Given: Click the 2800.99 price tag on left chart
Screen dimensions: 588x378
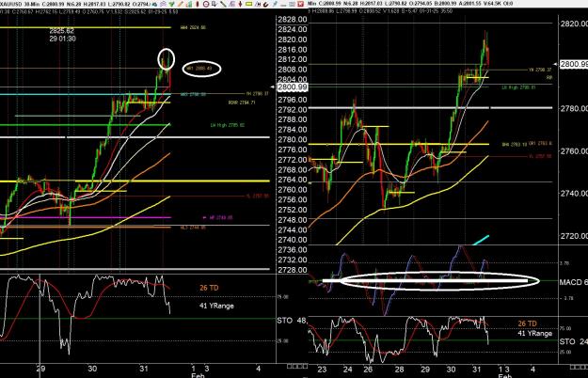Looking at the screenshot, I should [293, 87].
